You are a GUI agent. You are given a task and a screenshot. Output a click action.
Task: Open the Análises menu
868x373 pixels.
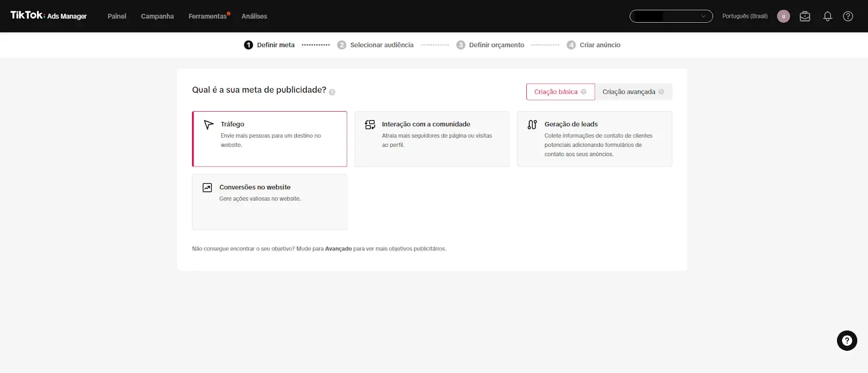pyautogui.click(x=254, y=16)
